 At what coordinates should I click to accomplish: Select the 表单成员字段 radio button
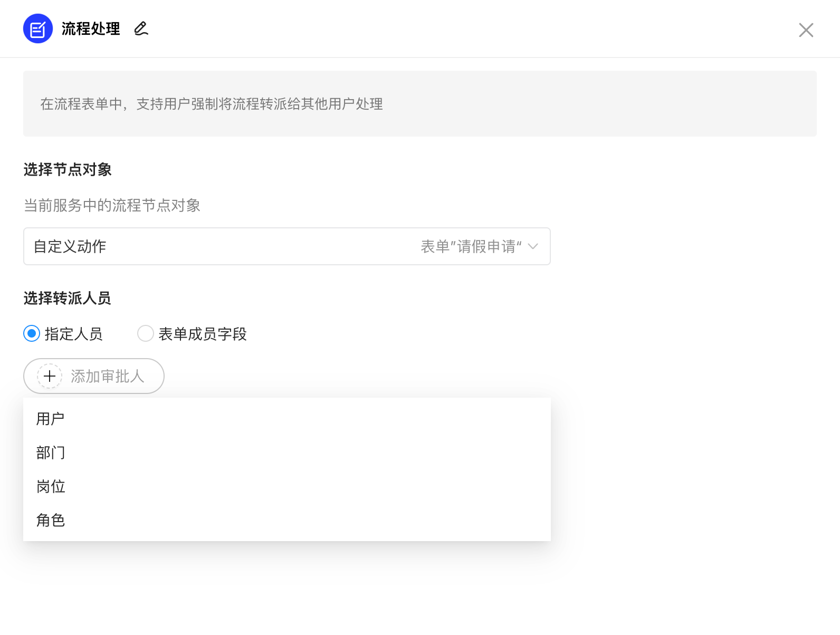pyautogui.click(x=146, y=333)
